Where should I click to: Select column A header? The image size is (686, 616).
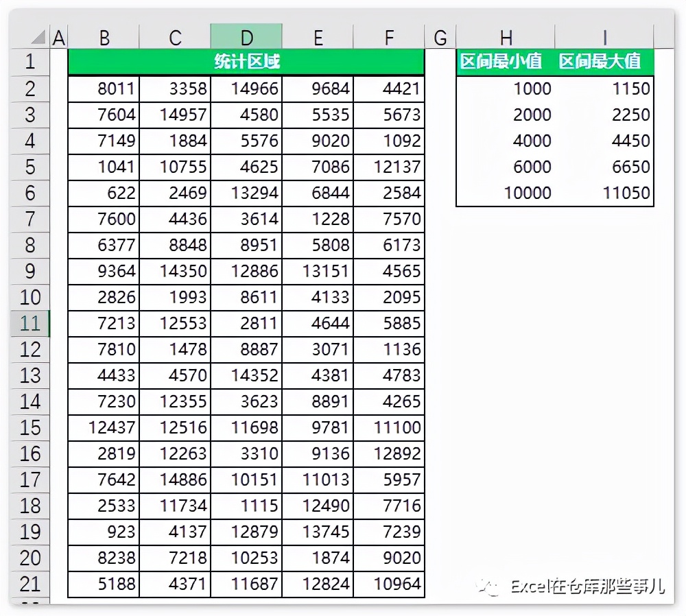[x=59, y=38]
